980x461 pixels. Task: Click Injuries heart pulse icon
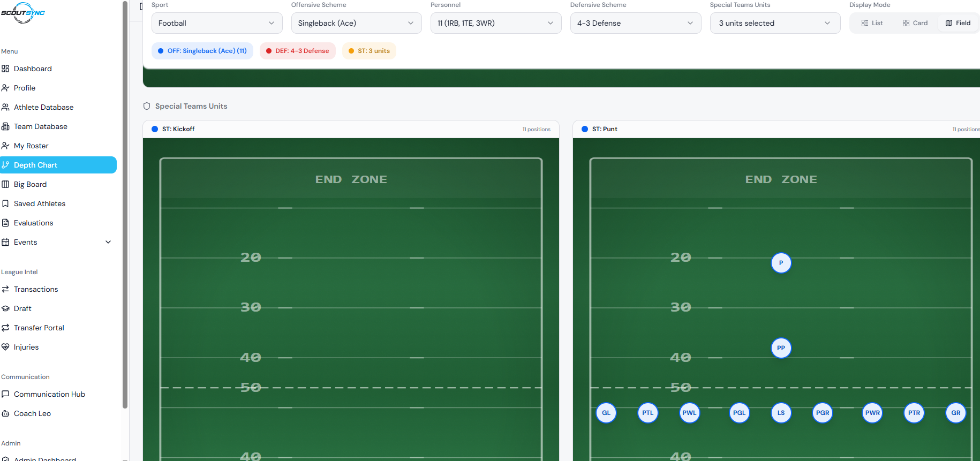[5, 347]
